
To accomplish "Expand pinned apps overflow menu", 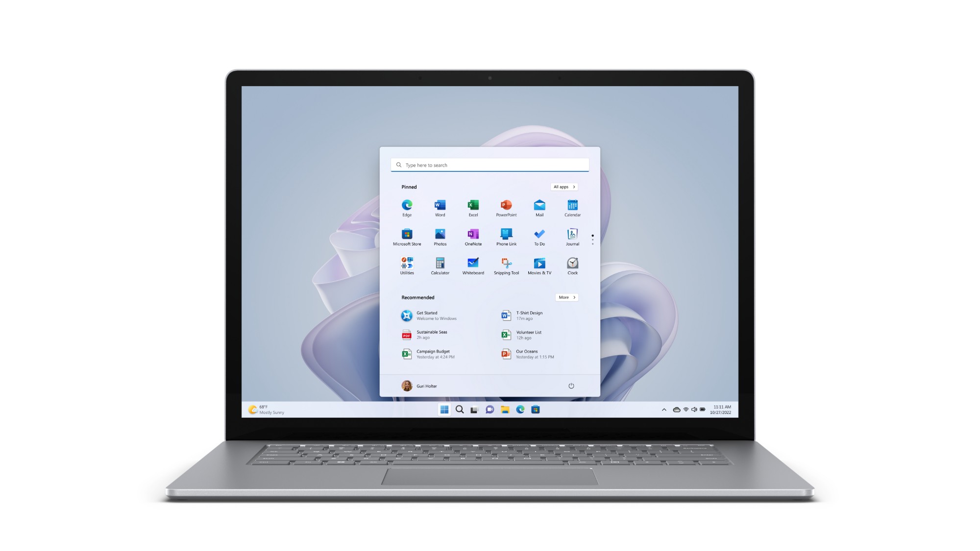I will (592, 236).
